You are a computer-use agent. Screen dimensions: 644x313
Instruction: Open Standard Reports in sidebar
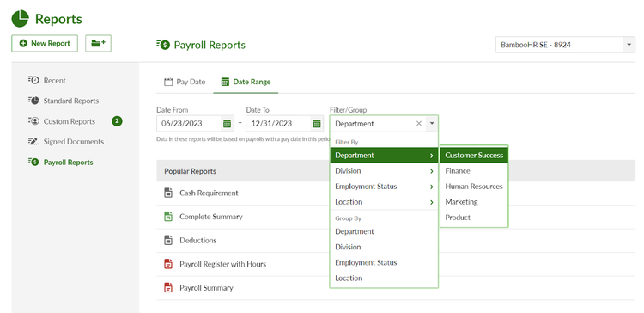click(71, 101)
